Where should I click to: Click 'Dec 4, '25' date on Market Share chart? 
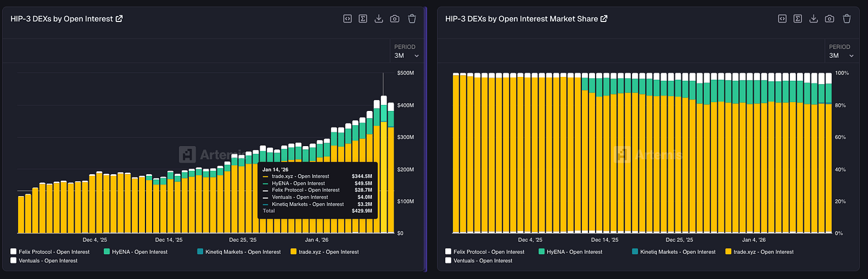click(531, 240)
